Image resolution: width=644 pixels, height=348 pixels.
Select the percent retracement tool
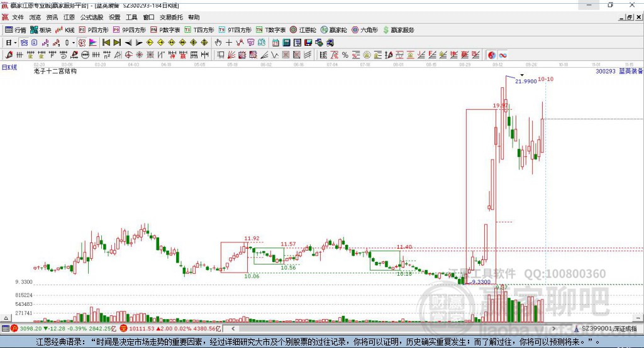345,55
